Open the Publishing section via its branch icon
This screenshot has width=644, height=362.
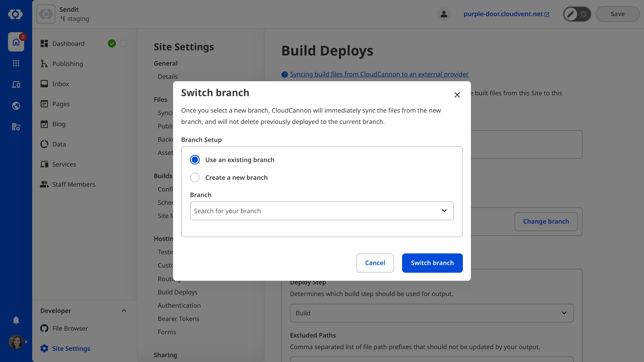[44, 64]
